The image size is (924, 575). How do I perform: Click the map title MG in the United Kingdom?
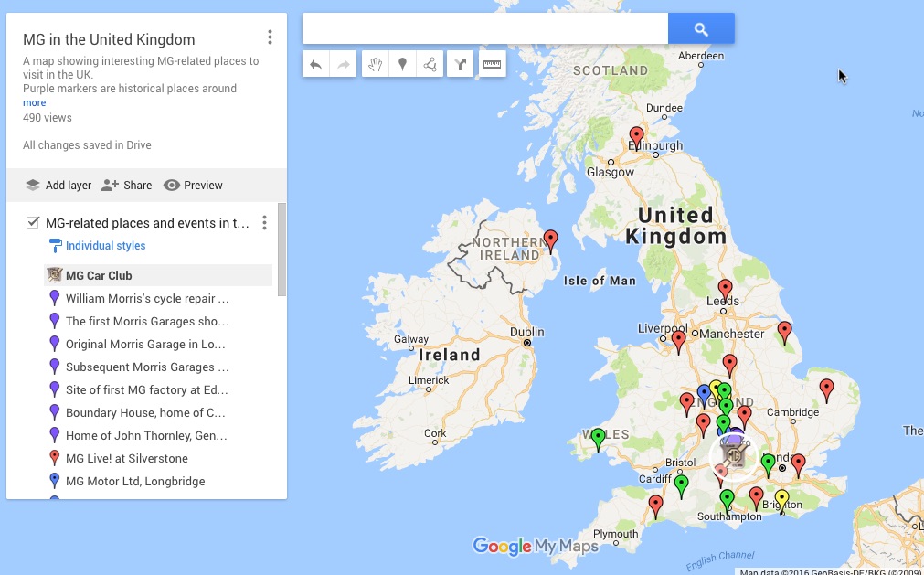[109, 39]
